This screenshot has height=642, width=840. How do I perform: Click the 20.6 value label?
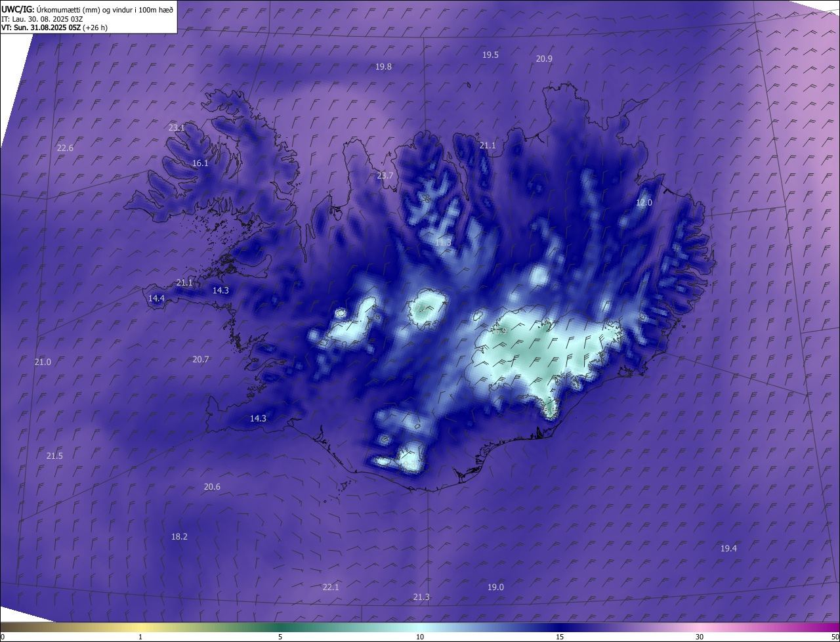pos(212,487)
